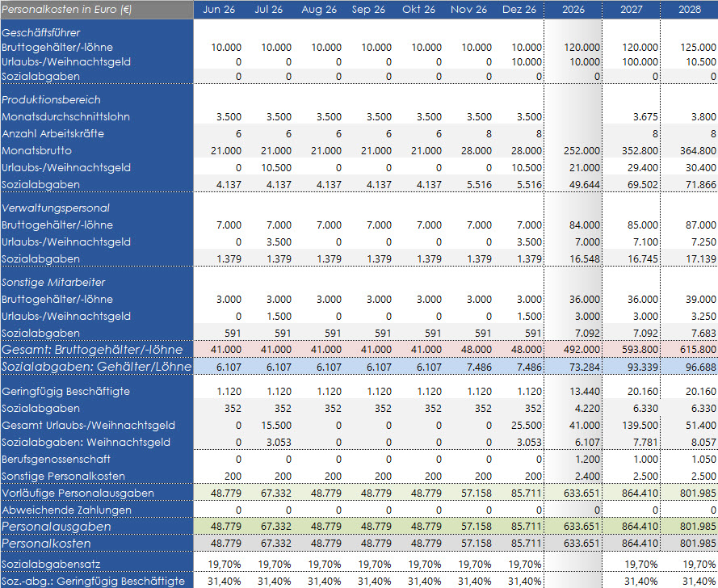The width and height of the screenshot is (718, 588).
Task: Select the 615.800 Gesamt Bruttogehälter cell
Action: click(698, 350)
